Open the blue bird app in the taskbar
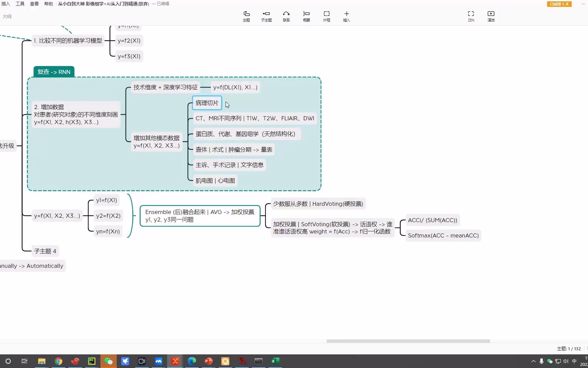Image resolution: width=588 pixels, height=368 pixels. pyautogui.click(x=125, y=361)
